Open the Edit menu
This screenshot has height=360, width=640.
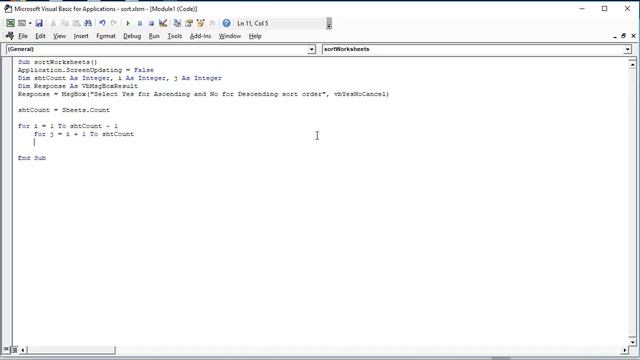pos(40,36)
